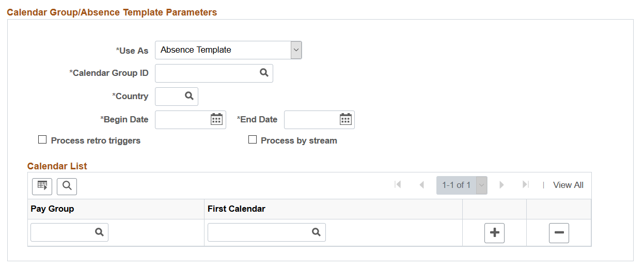Toggle Process by stream checkbox
The height and width of the screenshot is (269, 644).
(253, 140)
